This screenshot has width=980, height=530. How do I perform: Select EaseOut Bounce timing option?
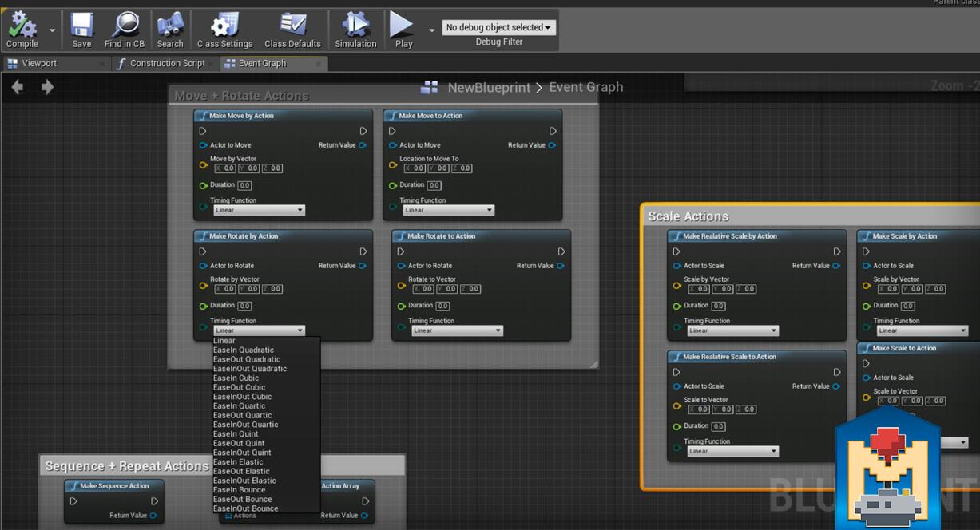(x=243, y=499)
